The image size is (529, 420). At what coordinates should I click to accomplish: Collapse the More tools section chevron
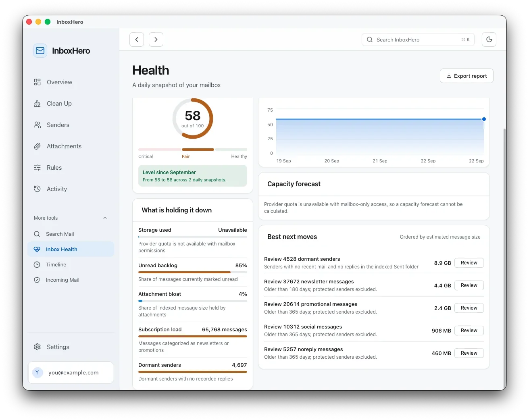tap(105, 218)
